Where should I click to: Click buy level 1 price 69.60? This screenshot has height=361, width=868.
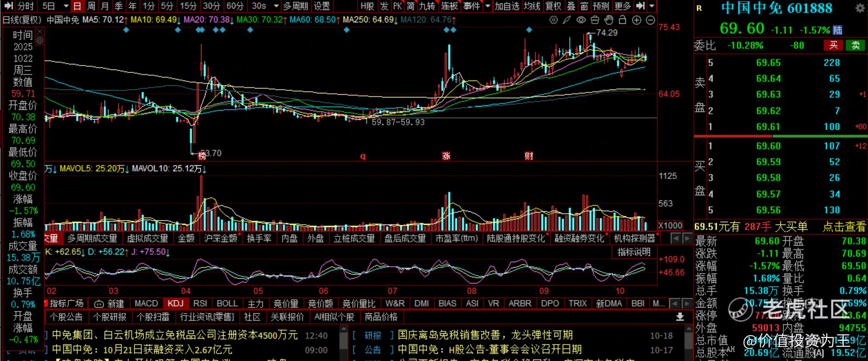(768, 146)
